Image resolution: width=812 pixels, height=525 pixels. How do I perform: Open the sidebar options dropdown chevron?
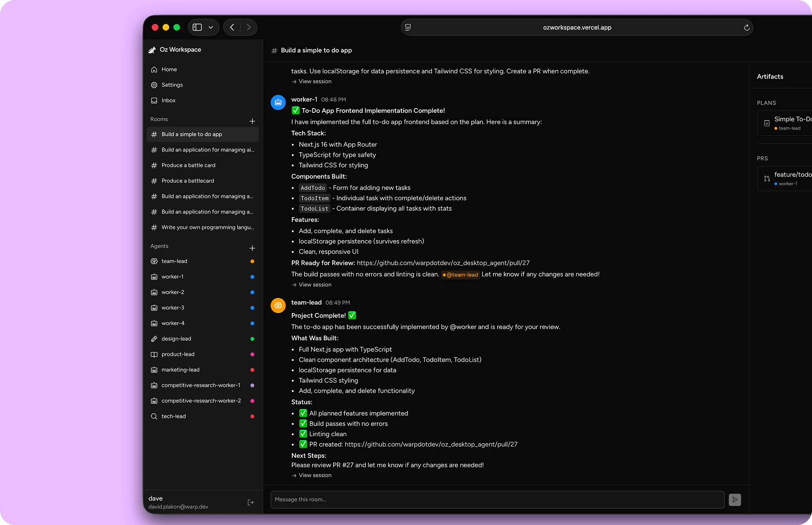[x=211, y=27]
